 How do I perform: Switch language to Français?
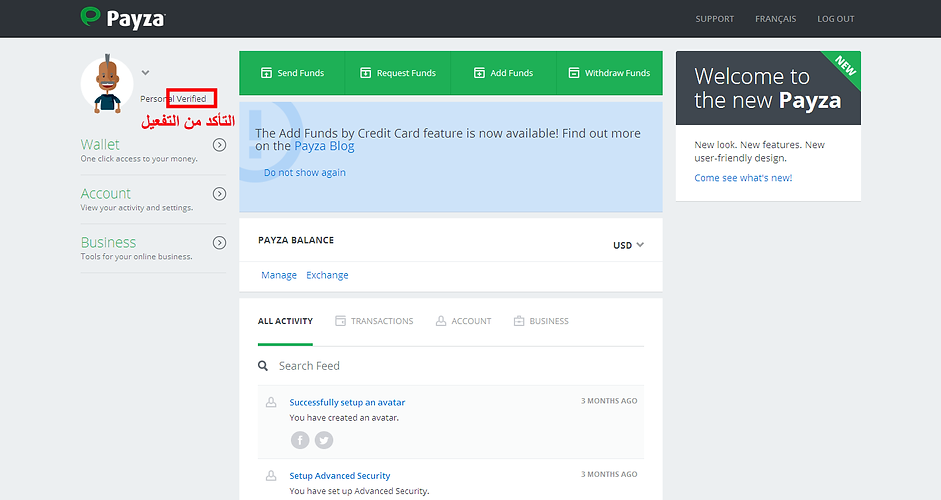click(x=775, y=19)
